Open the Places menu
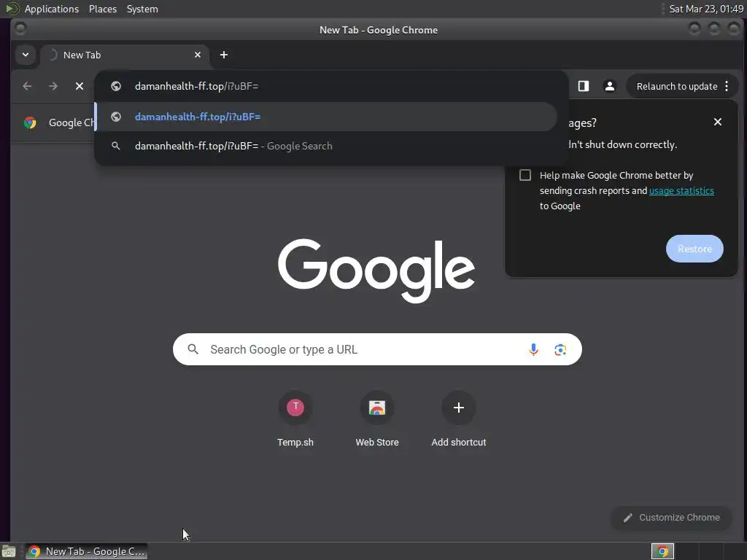This screenshot has width=747, height=560. [102, 9]
